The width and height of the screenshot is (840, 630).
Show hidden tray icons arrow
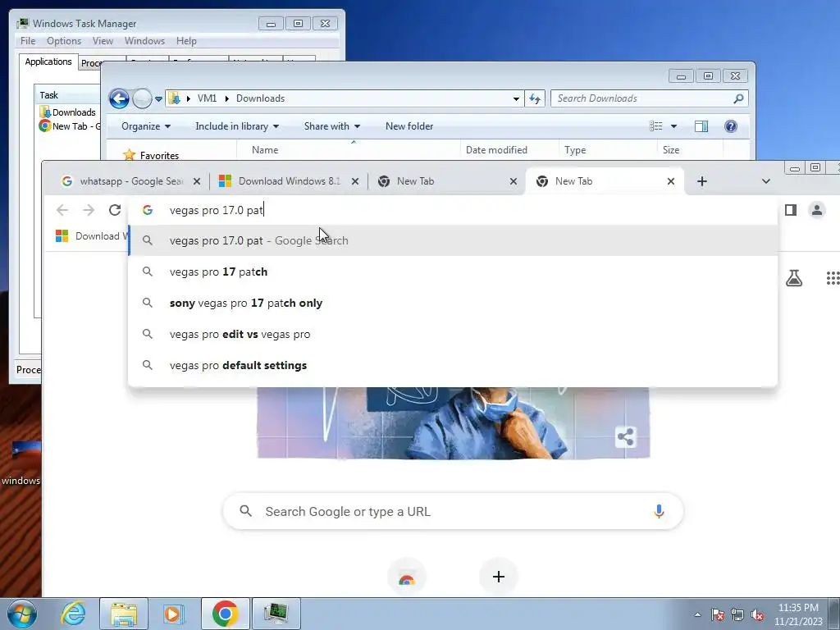point(697,614)
